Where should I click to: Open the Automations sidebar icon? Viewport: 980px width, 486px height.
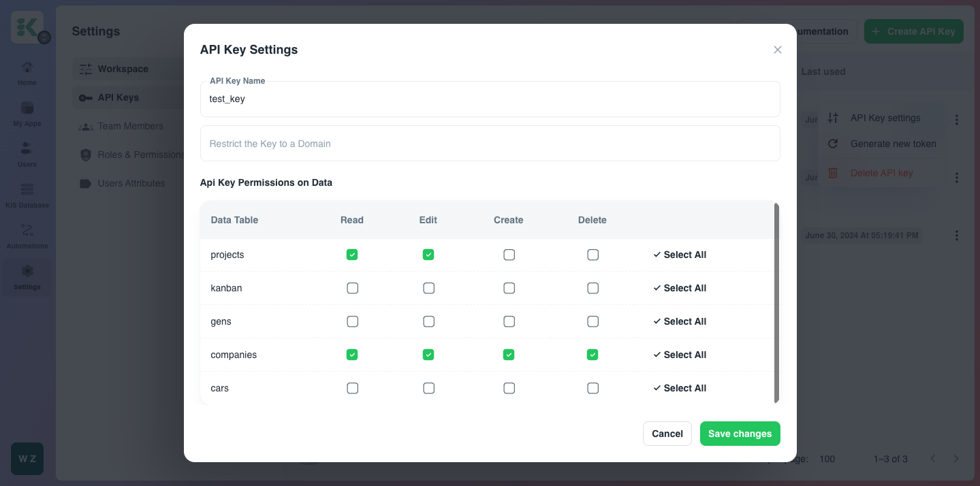click(x=27, y=231)
